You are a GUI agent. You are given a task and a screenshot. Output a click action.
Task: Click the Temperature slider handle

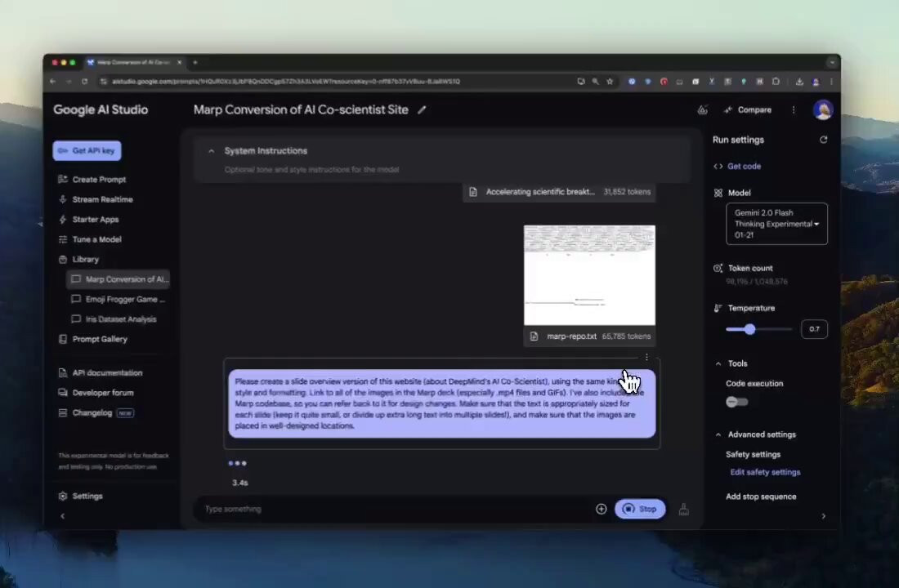tap(749, 329)
